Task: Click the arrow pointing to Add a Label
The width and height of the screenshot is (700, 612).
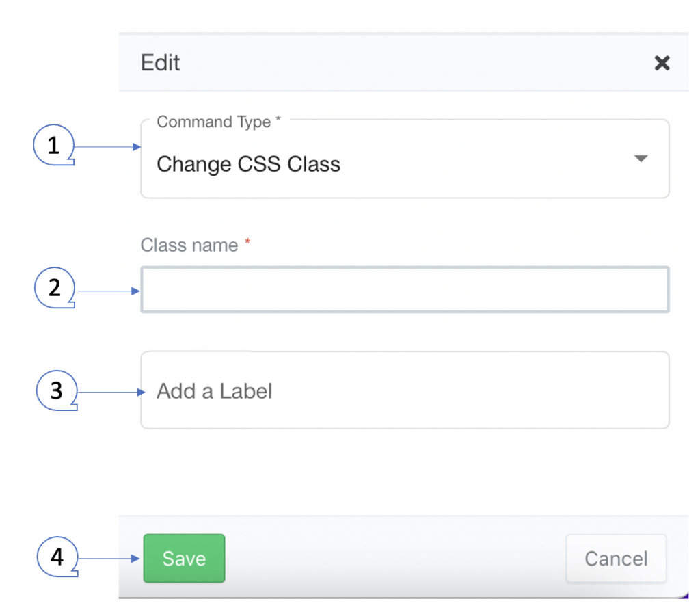Action: point(111,393)
